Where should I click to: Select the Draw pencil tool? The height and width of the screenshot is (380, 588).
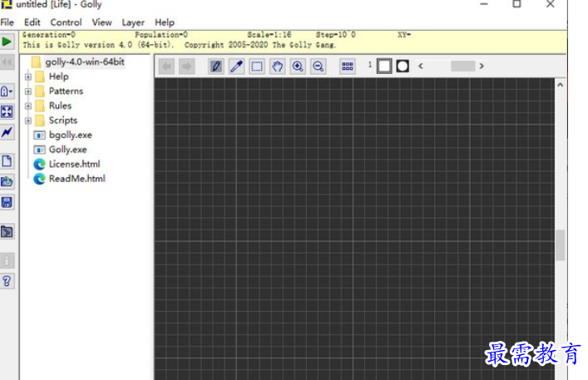(216, 67)
